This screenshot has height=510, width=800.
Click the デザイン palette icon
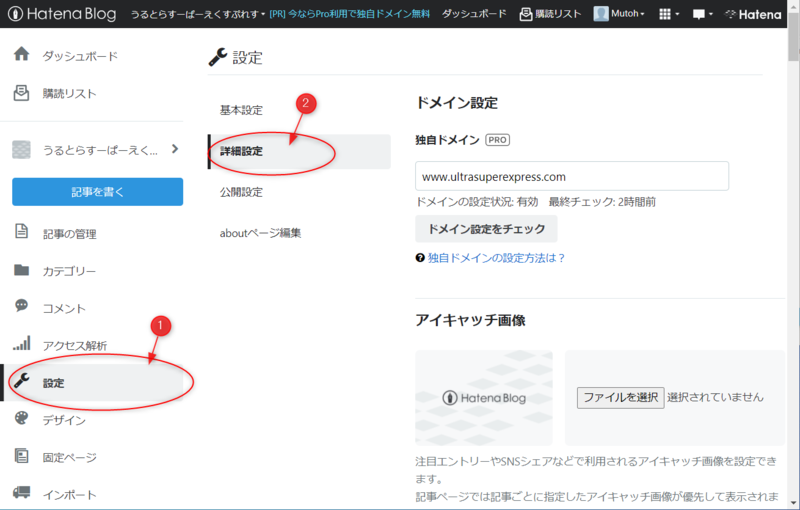click(21, 418)
